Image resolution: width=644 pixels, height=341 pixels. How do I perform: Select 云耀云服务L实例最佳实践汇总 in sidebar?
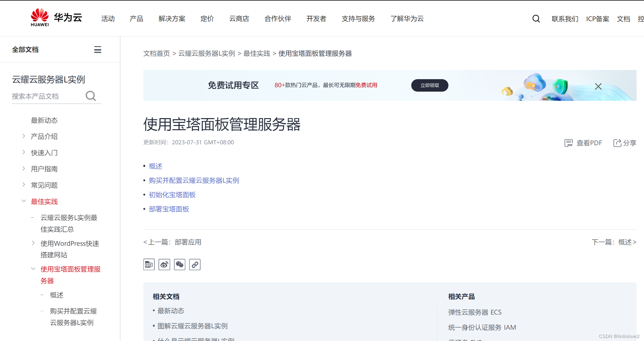[x=69, y=223]
